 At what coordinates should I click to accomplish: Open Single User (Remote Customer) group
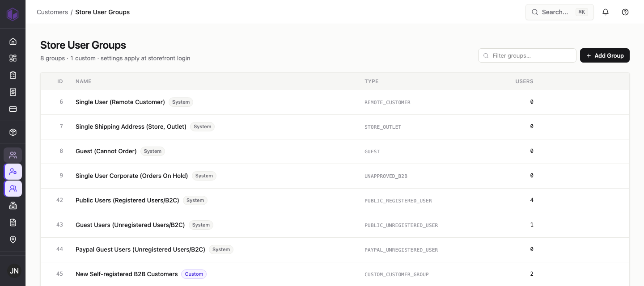[x=120, y=102]
